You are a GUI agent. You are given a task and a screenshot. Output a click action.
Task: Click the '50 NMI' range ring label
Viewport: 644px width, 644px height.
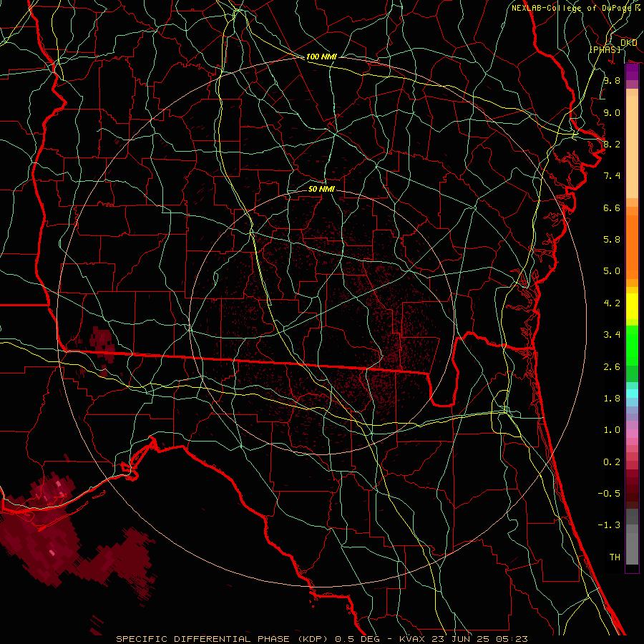pos(321,189)
